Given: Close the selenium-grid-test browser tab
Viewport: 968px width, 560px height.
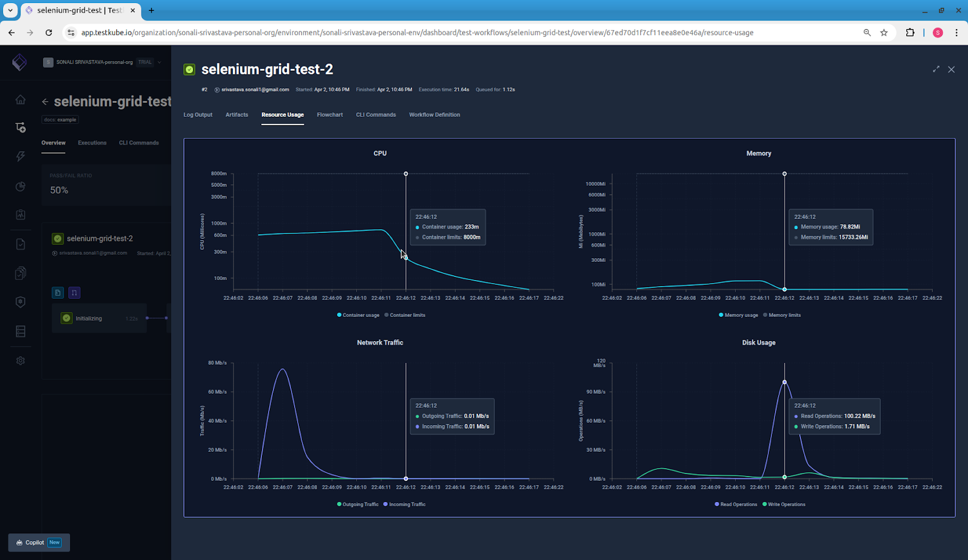Looking at the screenshot, I should tap(132, 10).
